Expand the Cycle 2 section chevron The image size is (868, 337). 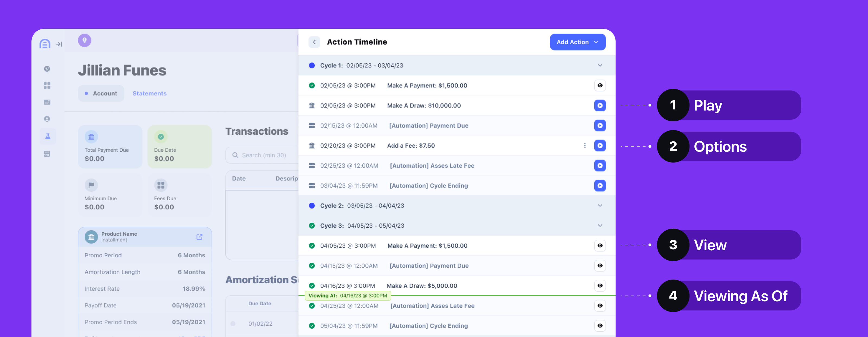coord(600,205)
